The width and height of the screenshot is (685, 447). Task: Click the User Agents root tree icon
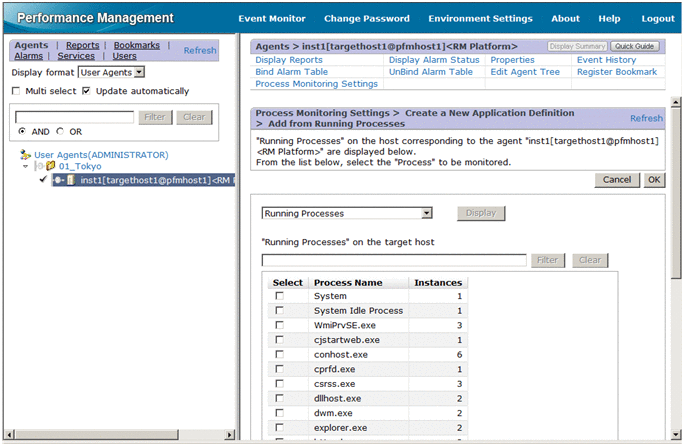[26, 155]
